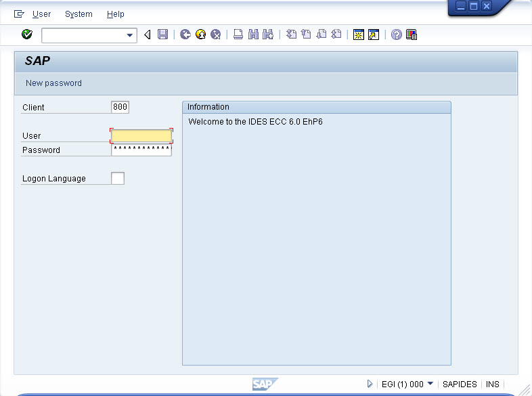The height and width of the screenshot is (396, 532).
Task: Click the First Page icon
Action: click(291, 35)
